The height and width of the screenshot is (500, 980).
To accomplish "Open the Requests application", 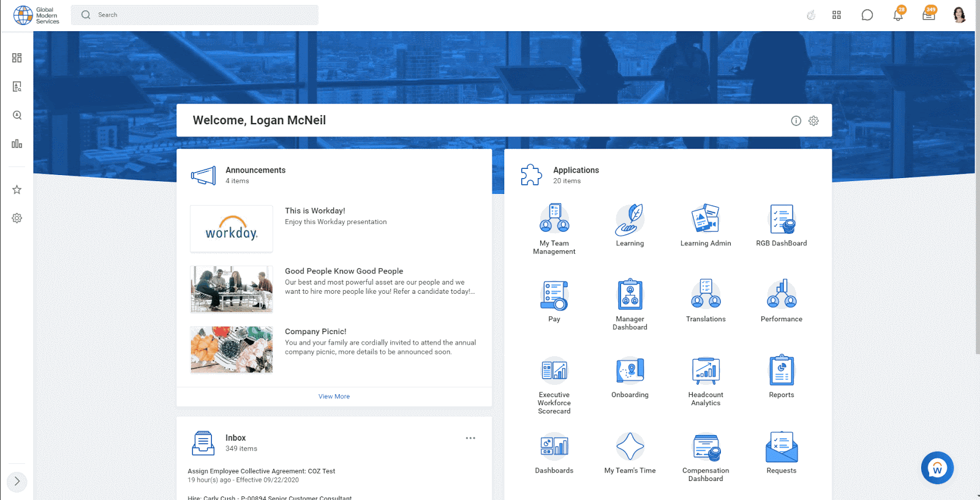I will click(x=782, y=453).
